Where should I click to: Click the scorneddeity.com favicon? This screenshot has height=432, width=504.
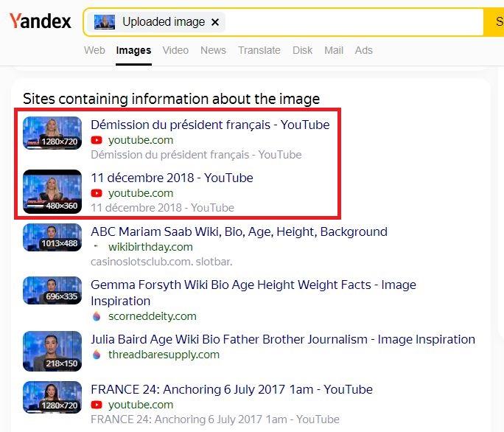[97, 316]
